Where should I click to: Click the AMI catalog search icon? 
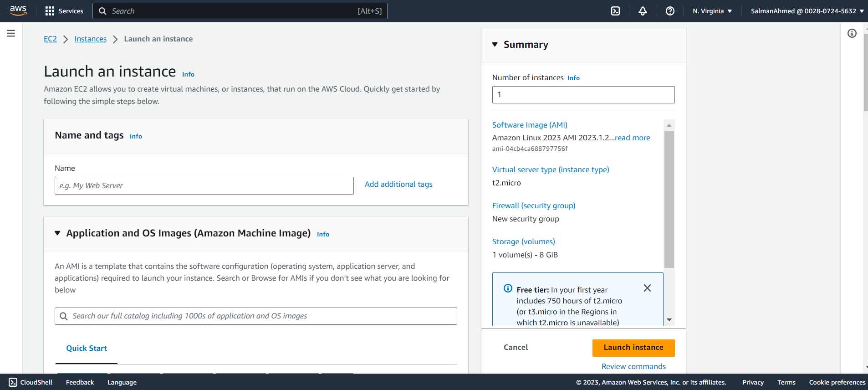click(x=64, y=316)
